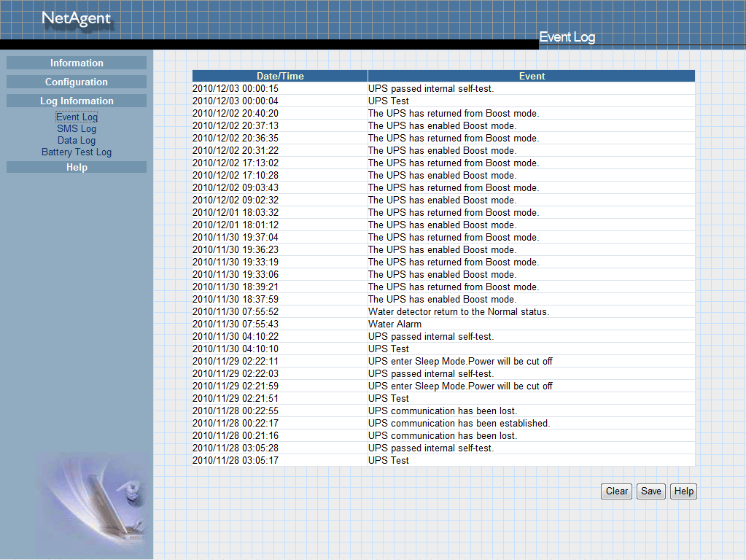Image resolution: width=746 pixels, height=560 pixels.
Task: Select timestamp 2010/11/30 19:33:19
Action: pyautogui.click(x=236, y=262)
